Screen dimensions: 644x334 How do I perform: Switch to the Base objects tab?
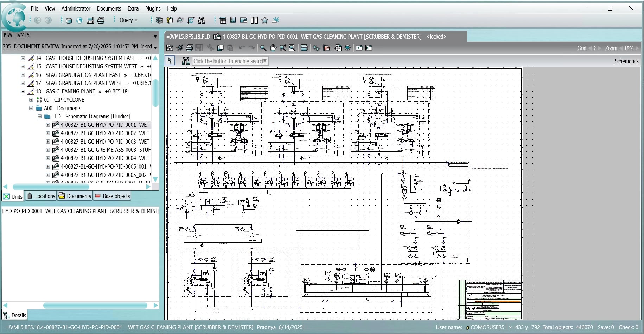click(x=112, y=196)
